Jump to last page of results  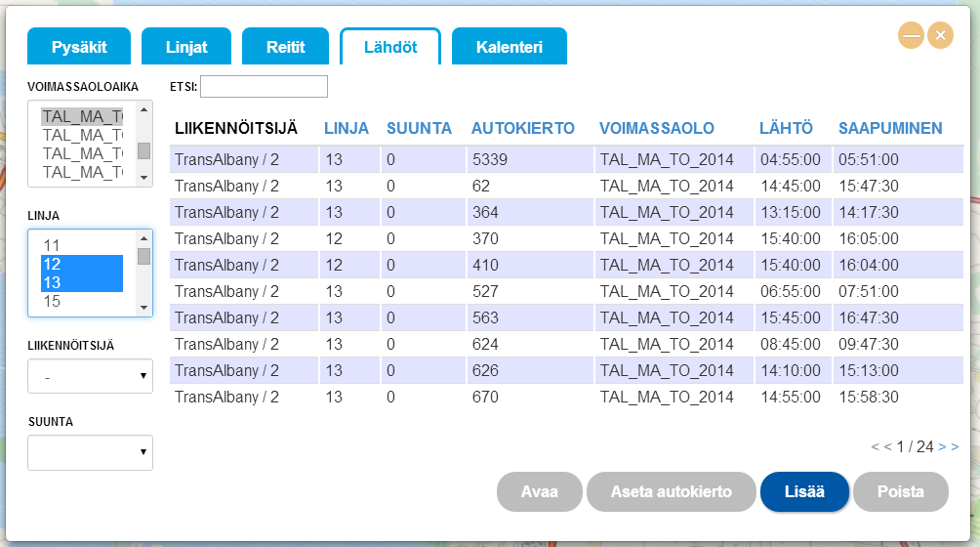(955, 446)
